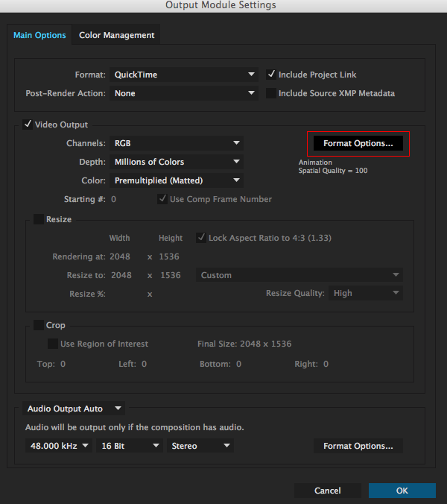Screen dimensions: 447x504
Task: Click audio Format Options button
Action: point(358,446)
